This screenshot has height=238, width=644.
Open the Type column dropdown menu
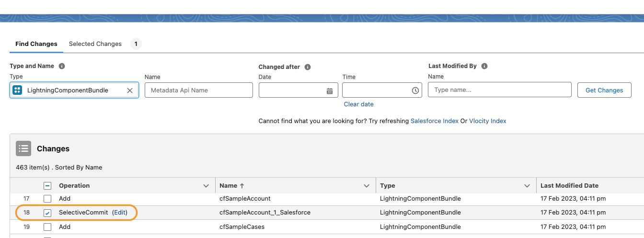(x=527, y=186)
